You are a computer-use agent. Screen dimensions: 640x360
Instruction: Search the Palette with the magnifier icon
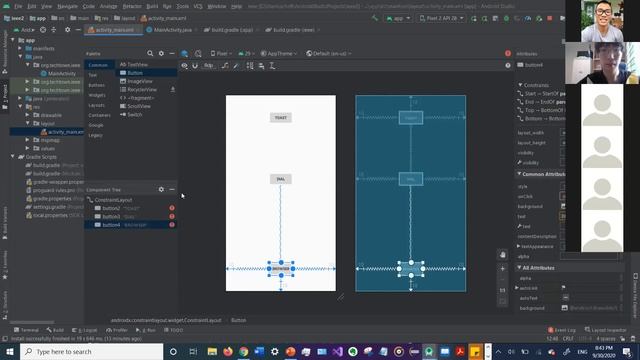[x=150, y=53]
